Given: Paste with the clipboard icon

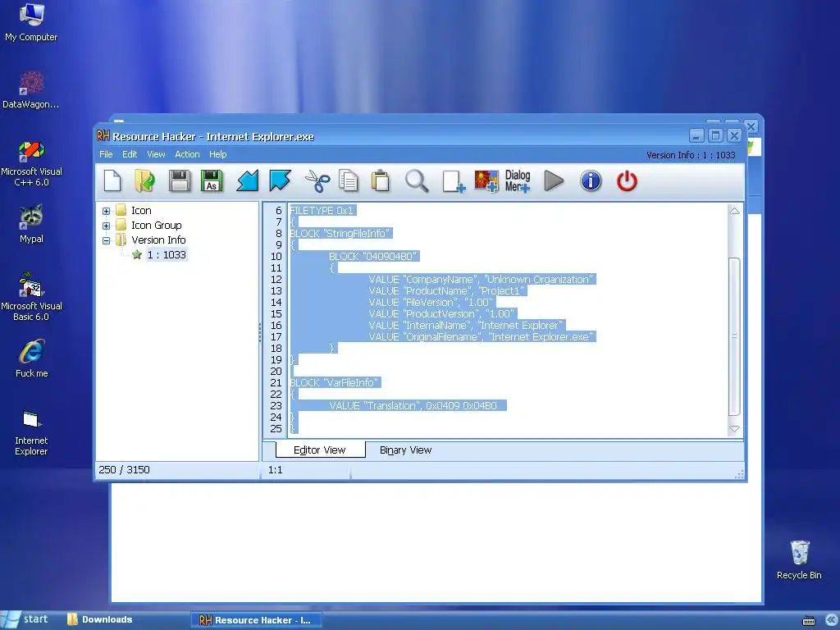Looking at the screenshot, I should [381, 180].
